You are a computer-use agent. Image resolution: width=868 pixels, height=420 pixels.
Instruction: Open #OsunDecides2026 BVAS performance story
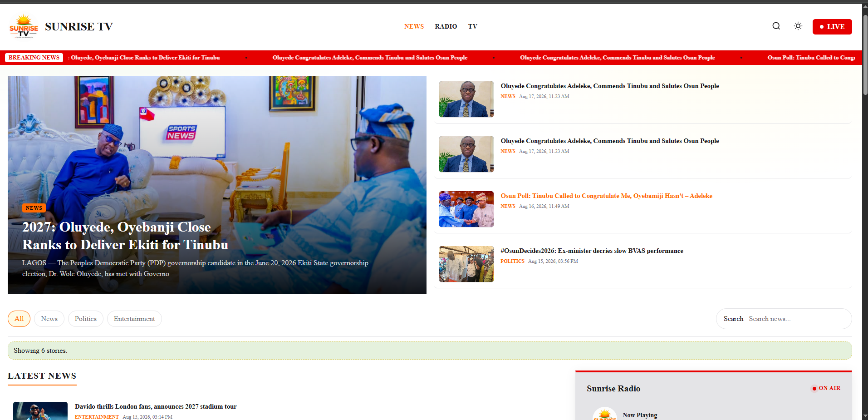[x=592, y=251]
